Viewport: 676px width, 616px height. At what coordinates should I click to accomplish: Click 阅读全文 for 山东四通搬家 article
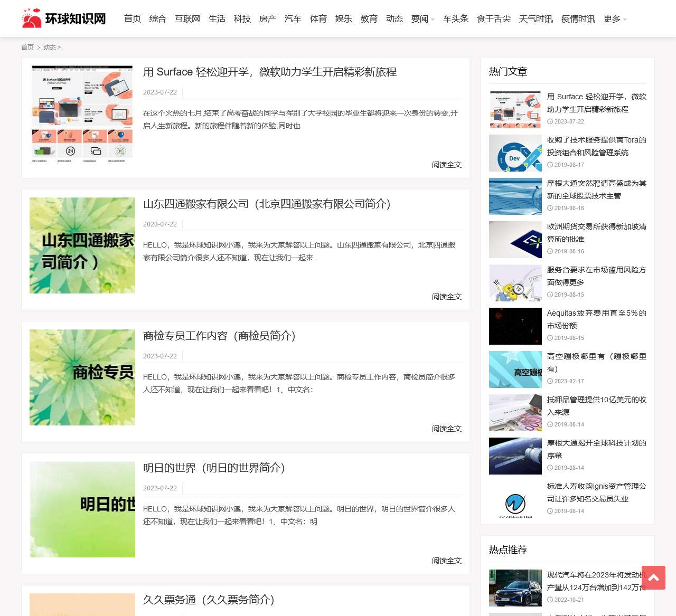(447, 297)
